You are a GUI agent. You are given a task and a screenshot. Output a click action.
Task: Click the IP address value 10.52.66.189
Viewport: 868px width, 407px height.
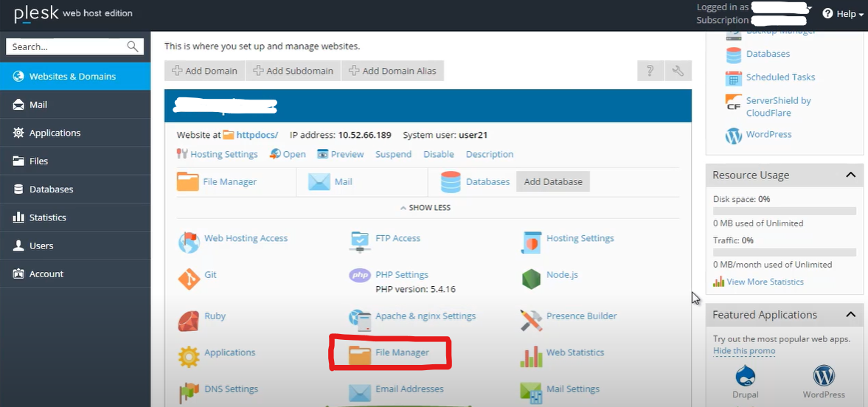tap(364, 134)
